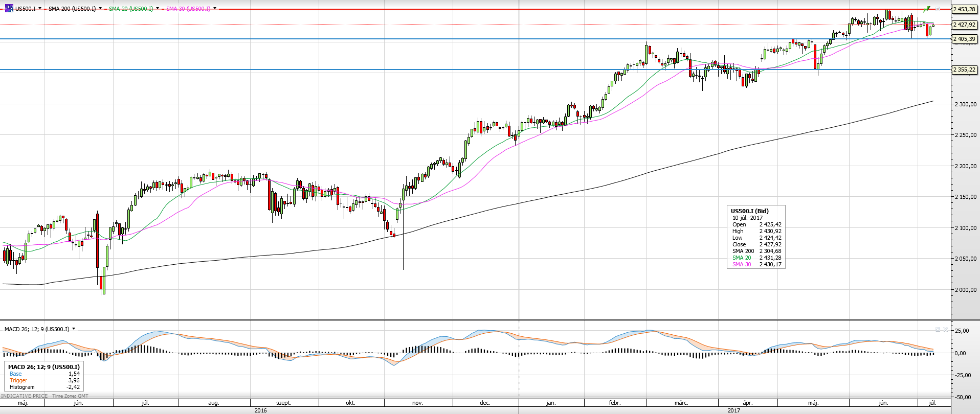Select the nov. month on time axis
980x414 pixels.
418,403
